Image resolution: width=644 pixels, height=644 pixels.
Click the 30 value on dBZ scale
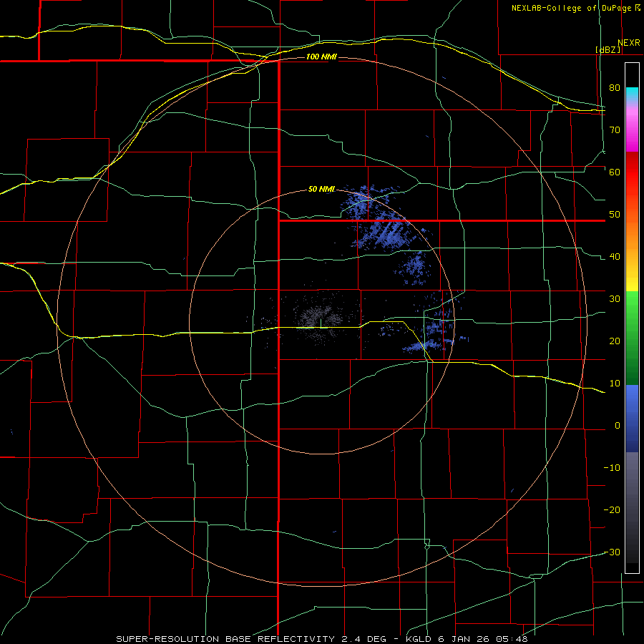[x=615, y=298]
